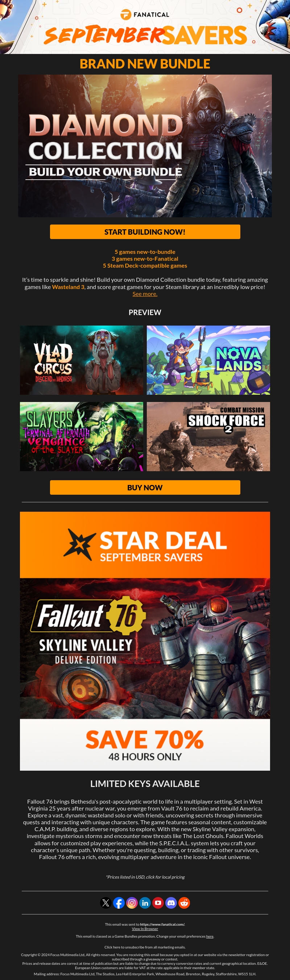
Task: Open the View In Browser link
Action: tap(145, 929)
